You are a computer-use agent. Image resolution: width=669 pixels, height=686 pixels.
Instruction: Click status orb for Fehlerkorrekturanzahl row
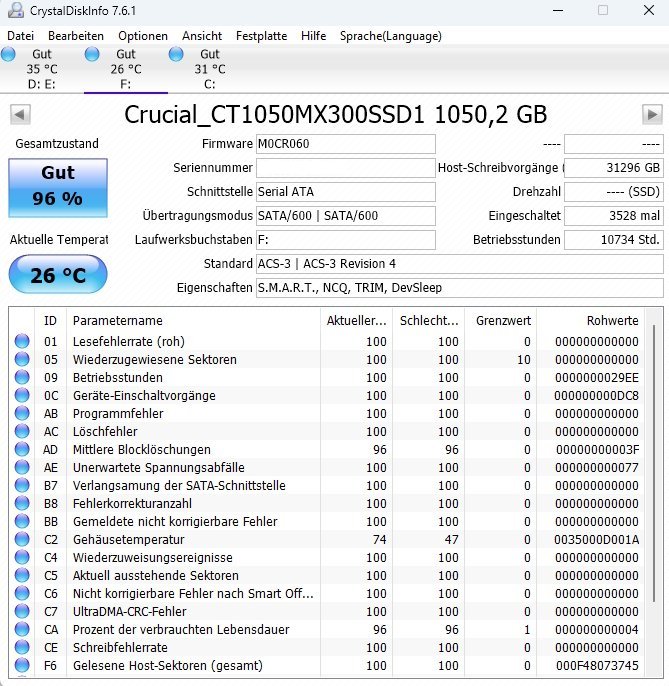coord(22,503)
